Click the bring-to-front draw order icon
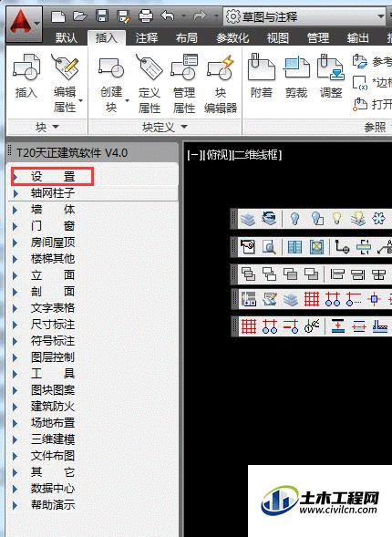 [248, 274]
